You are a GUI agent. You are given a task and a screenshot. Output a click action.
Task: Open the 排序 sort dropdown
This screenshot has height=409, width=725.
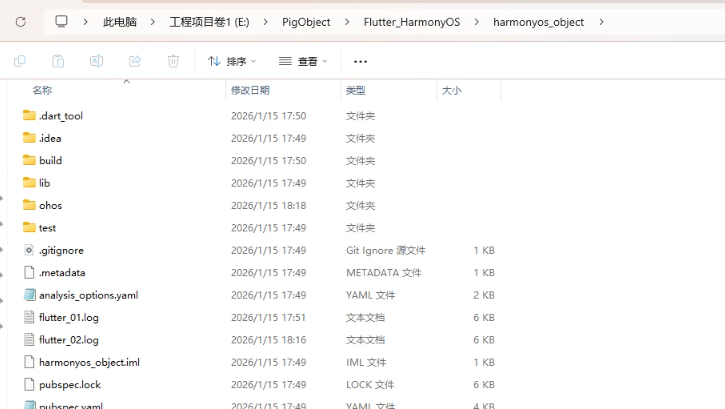point(232,61)
